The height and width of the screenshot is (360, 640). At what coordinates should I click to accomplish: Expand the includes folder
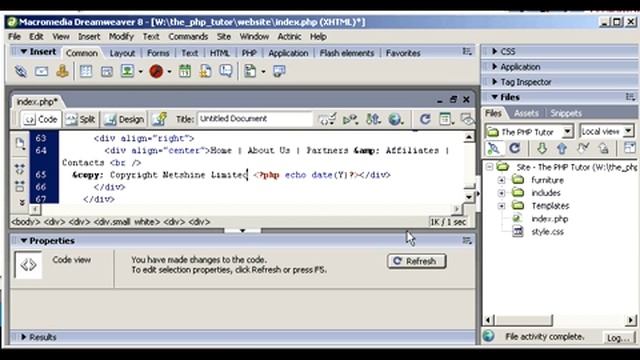pos(502,193)
